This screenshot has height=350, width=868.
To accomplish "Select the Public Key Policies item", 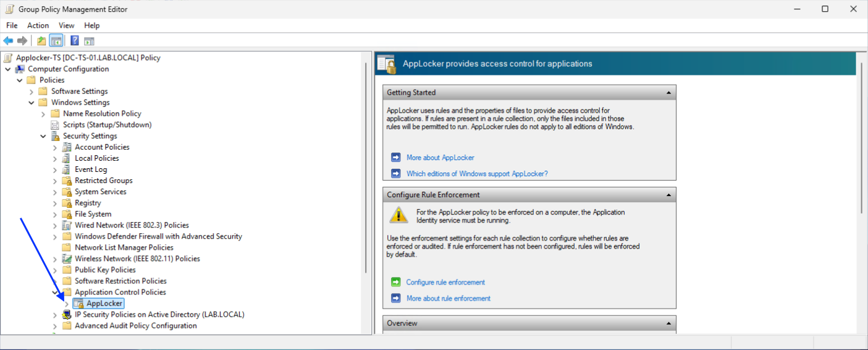I will click(x=105, y=270).
